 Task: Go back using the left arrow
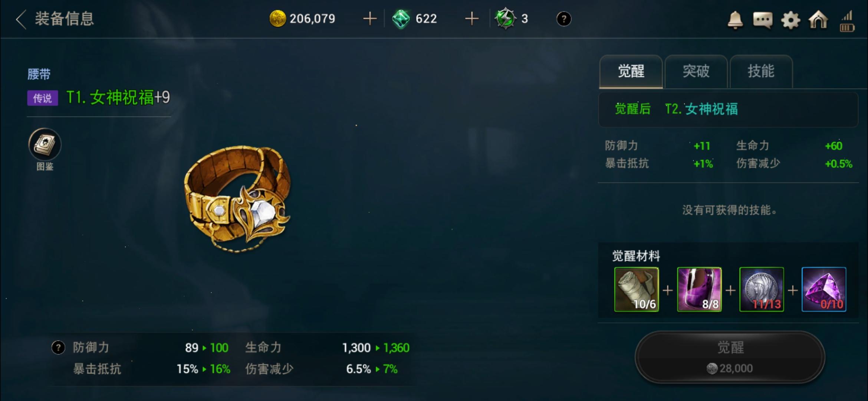coord(21,19)
